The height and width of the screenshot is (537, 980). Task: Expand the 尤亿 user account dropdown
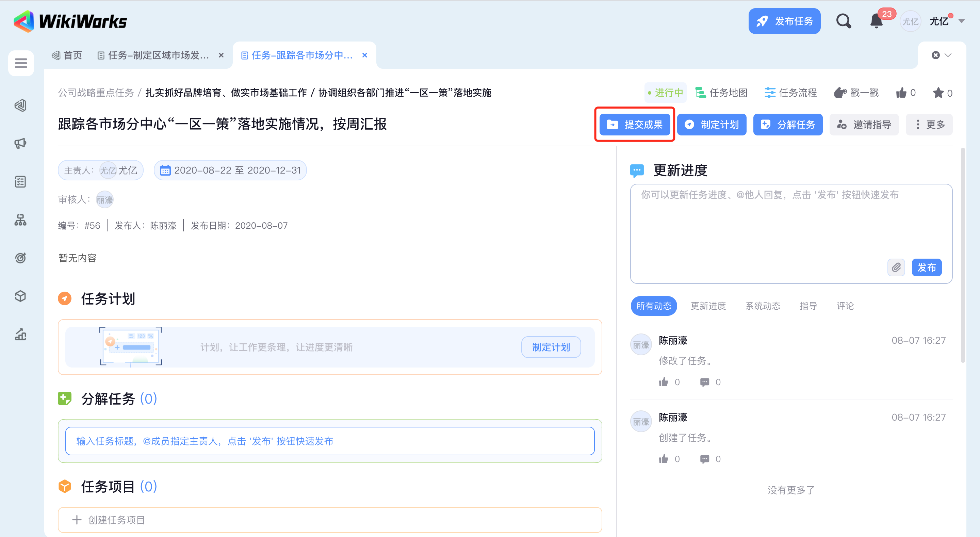click(961, 21)
